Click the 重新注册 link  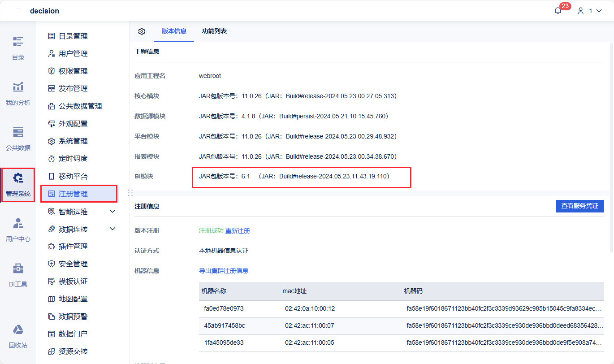tap(238, 231)
